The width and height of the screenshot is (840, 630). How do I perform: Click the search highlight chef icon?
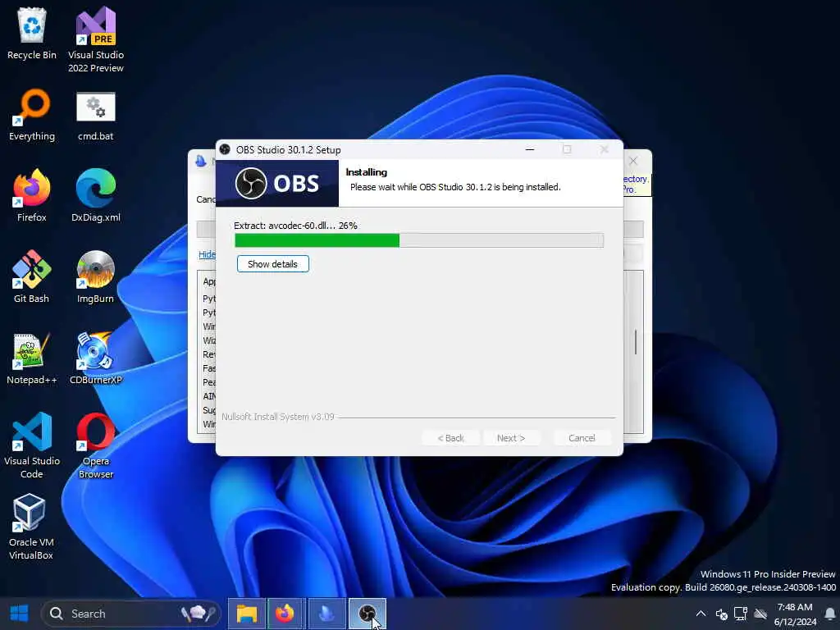(199, 614)
